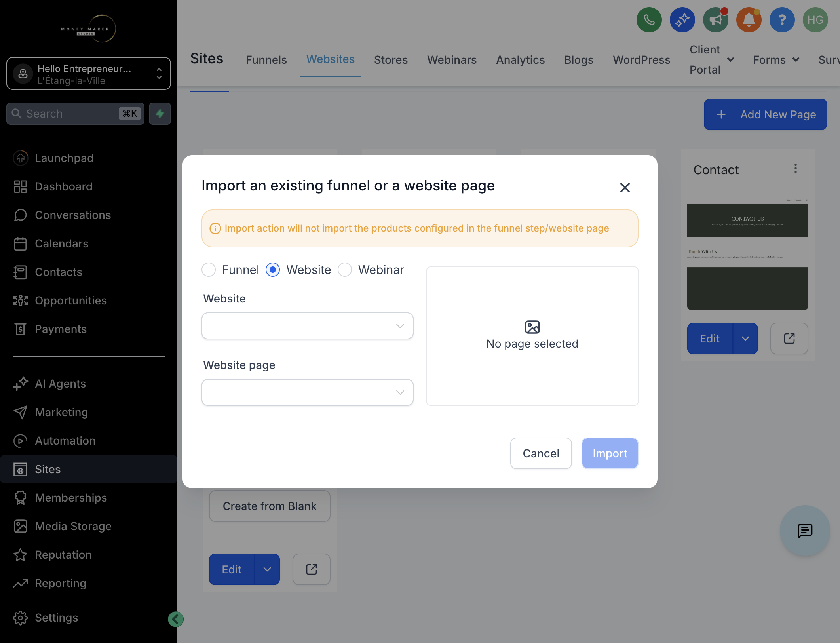Open Contact page preview in new tab
The height and width of the screenshot is (643, 840).
pos(789,339)
